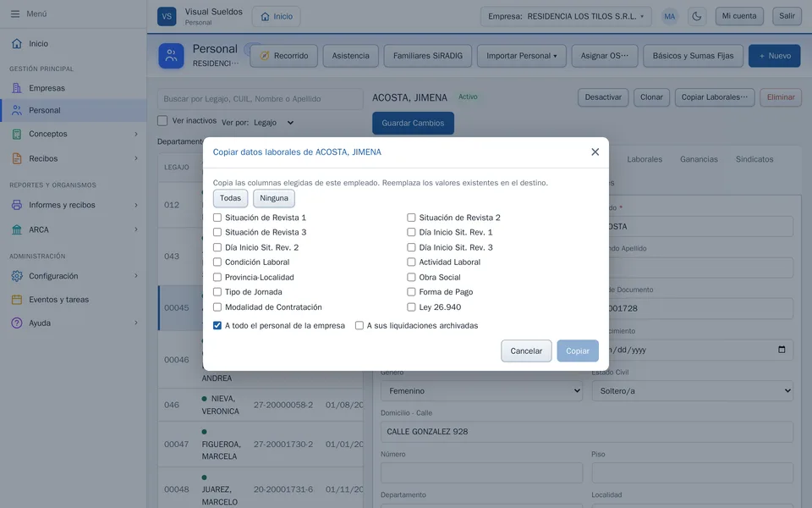
Task: Close the Copiar datos laborales dialog
Action: [x=595, y=152]
